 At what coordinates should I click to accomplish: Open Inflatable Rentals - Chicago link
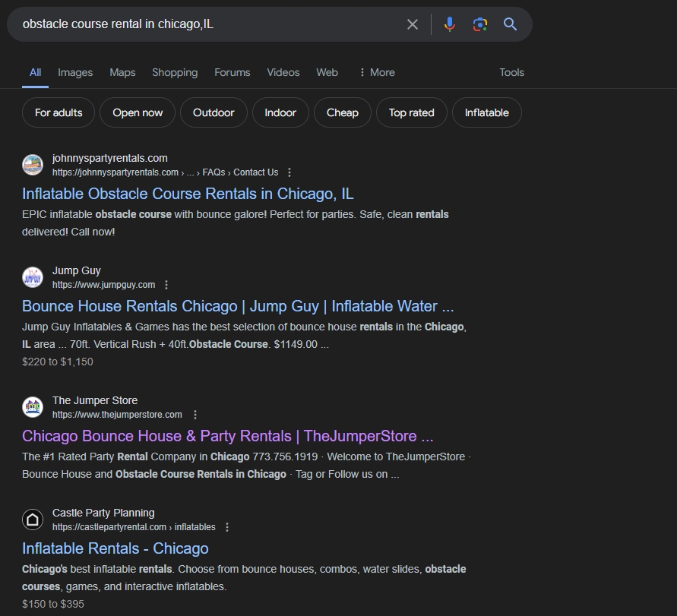point(115,548)
